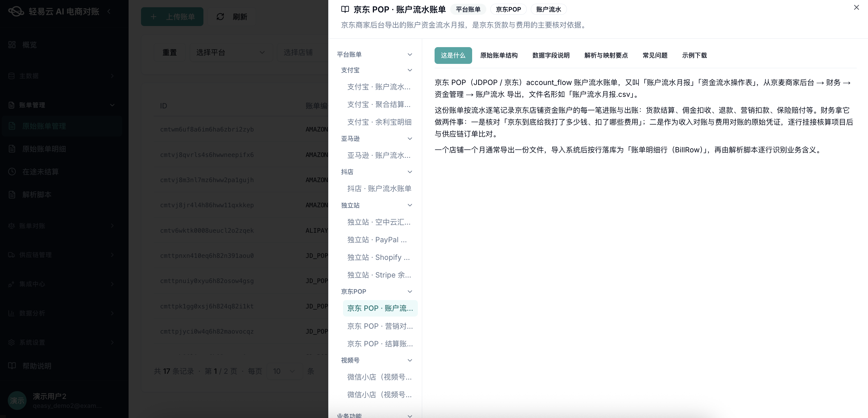Image resolution: width=868 pixels, height=418 pixels.
Task: Click the 账户流水 tag in header
Action: tap(548, 10)
